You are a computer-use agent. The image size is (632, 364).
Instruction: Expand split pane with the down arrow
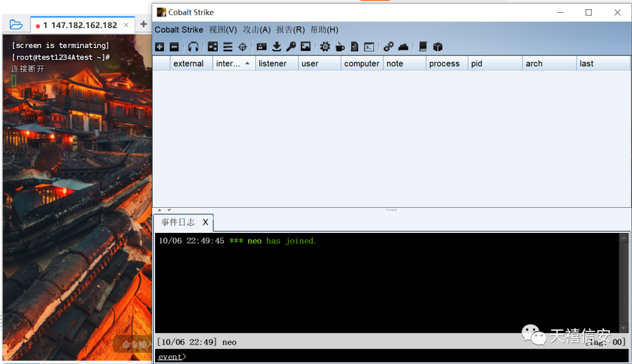tap(169, 210)
